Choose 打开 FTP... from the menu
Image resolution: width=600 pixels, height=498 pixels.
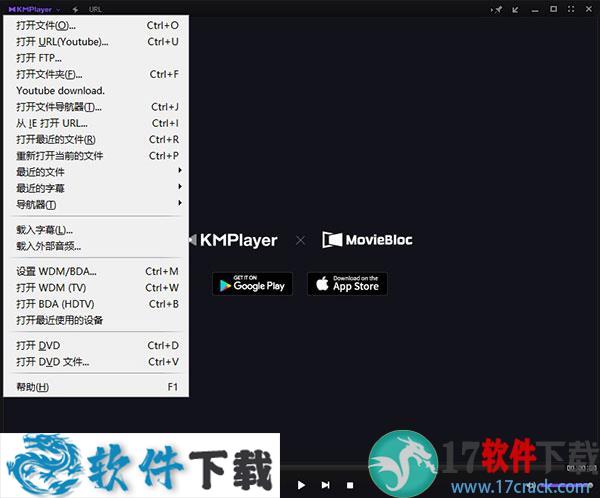coord(96,58)
